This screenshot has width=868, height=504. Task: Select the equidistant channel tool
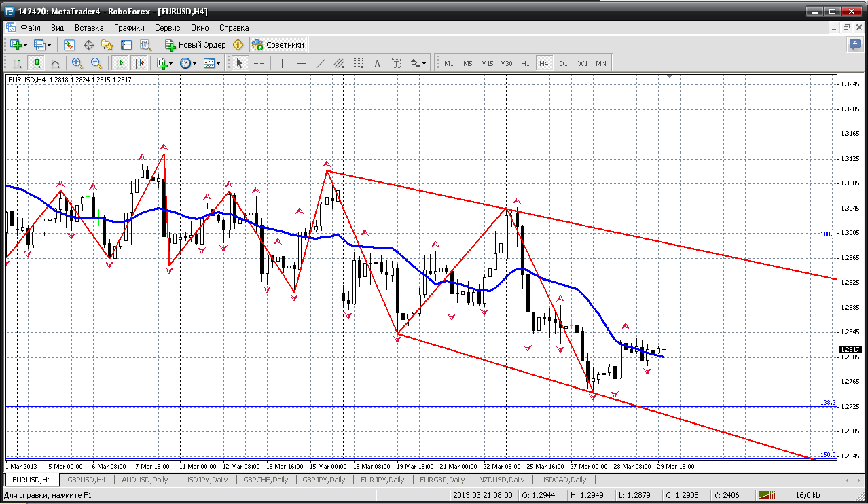click(x=339, y=63)
